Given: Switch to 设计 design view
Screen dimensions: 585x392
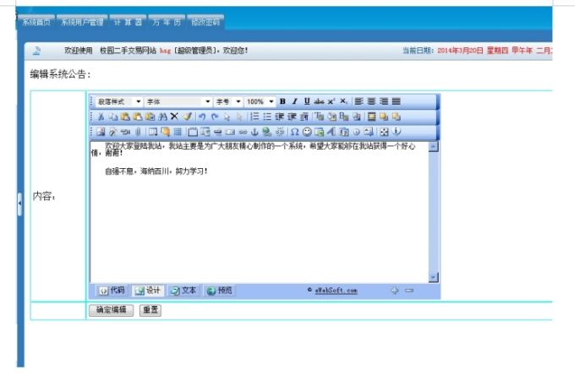Looking at the screenshot, I should 148,290.
